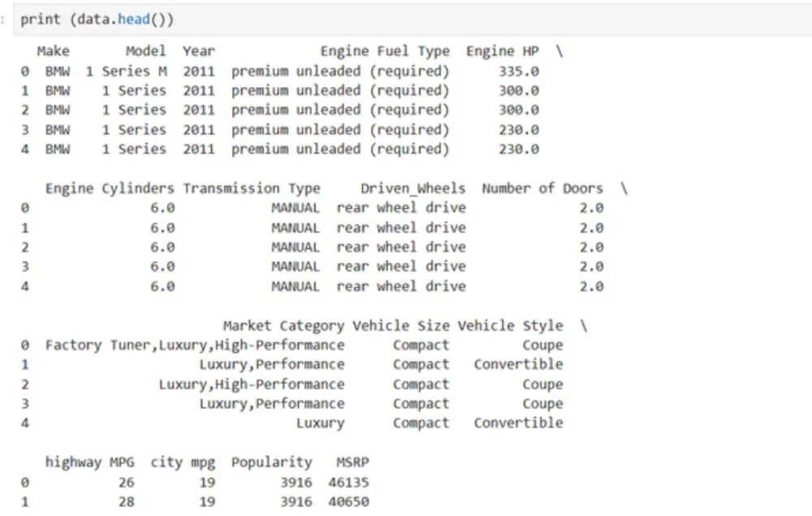Select the "Driven_Wheels" column header
812x516 pixels.
(412, 189)
